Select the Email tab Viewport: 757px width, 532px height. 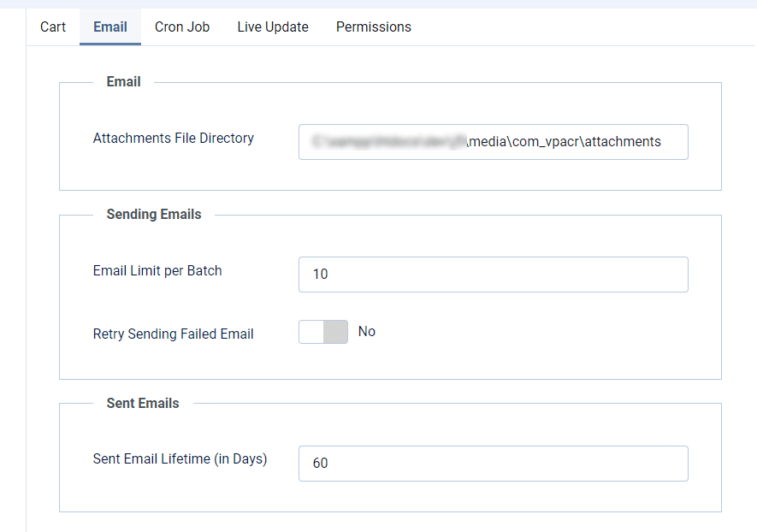pyautogui.click(x=110, y=27)
